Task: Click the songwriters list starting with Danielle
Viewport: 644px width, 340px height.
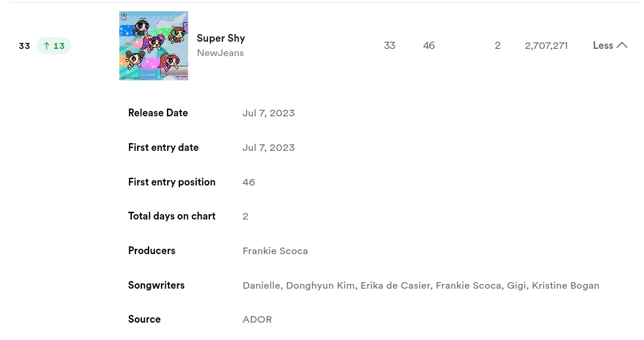Action: coord(421,285)
